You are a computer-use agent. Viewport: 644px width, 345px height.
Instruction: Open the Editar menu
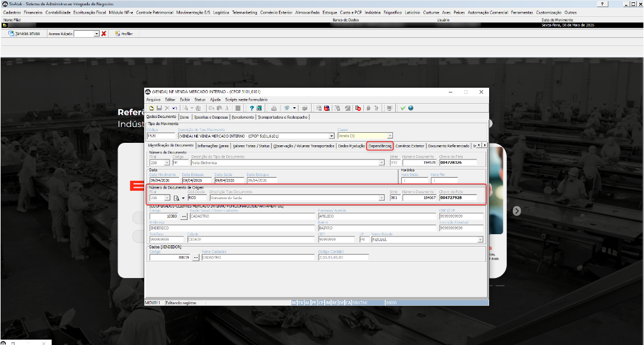tap(170, 100)
